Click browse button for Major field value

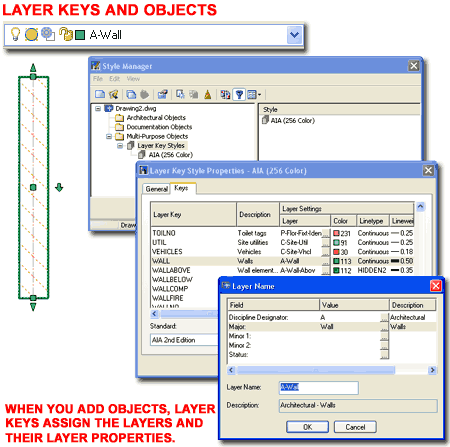click(x=384, y=327)
